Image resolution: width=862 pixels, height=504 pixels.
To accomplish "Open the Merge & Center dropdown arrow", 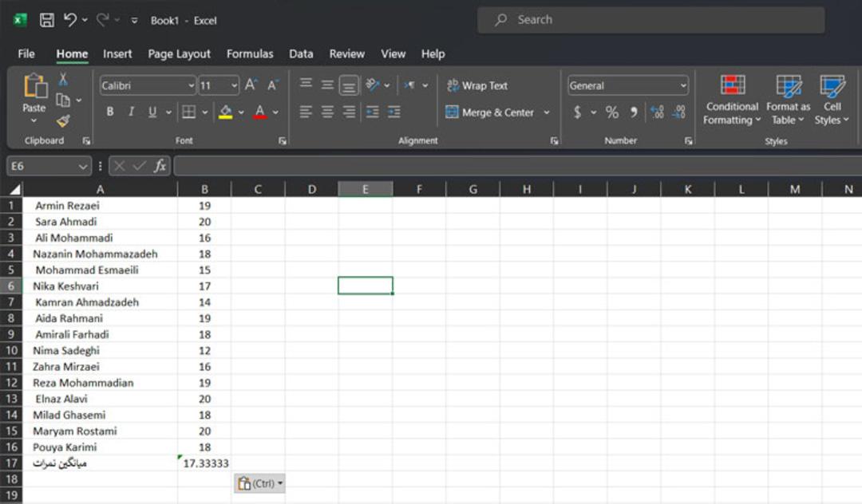I will click(547, 112).
